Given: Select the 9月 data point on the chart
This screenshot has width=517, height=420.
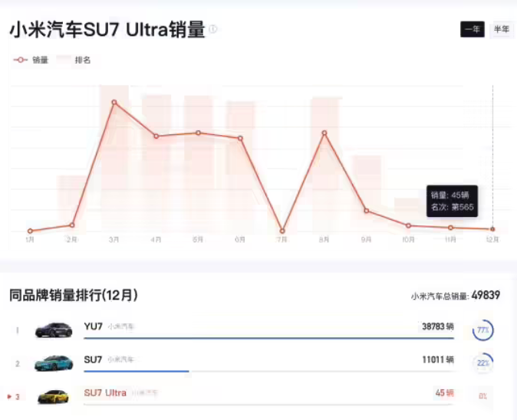Looking at the screenshot, I should click(367, 211).
